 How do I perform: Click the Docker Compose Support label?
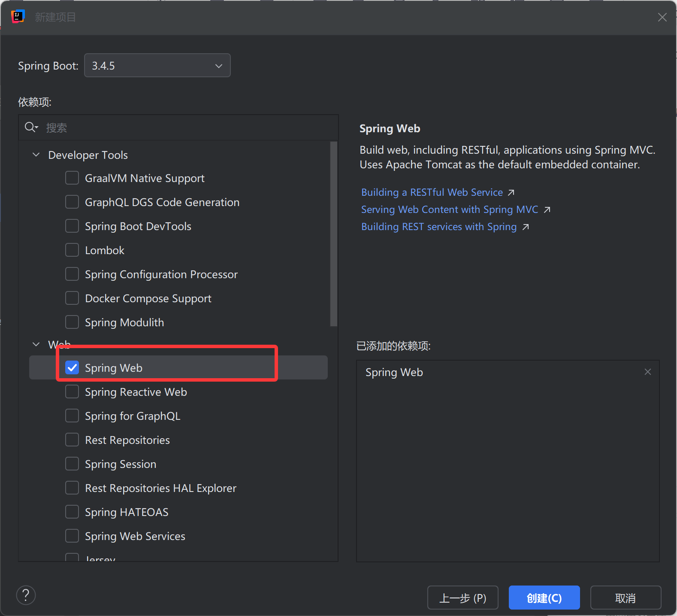[148, 298]
